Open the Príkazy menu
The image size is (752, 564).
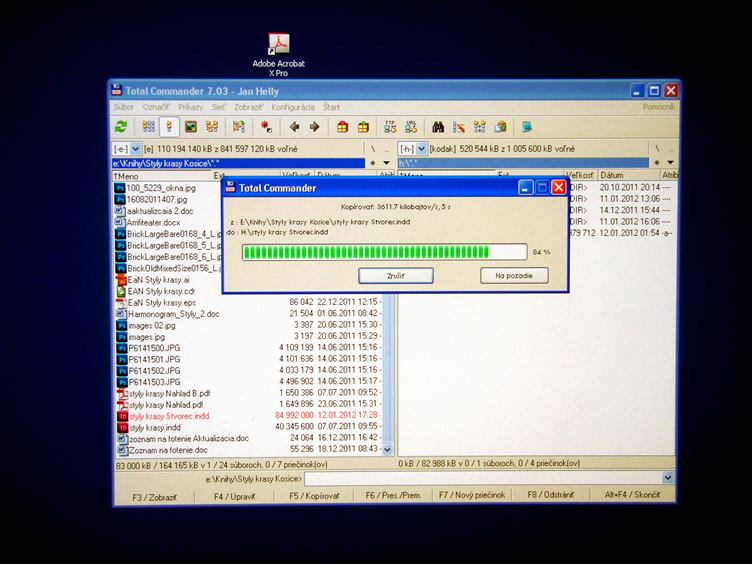(x=190, y=107)
